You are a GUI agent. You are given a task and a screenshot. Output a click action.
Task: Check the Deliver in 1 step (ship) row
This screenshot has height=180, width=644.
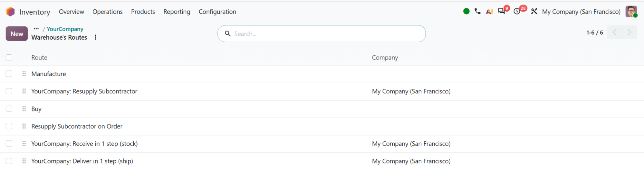(9, 161)
